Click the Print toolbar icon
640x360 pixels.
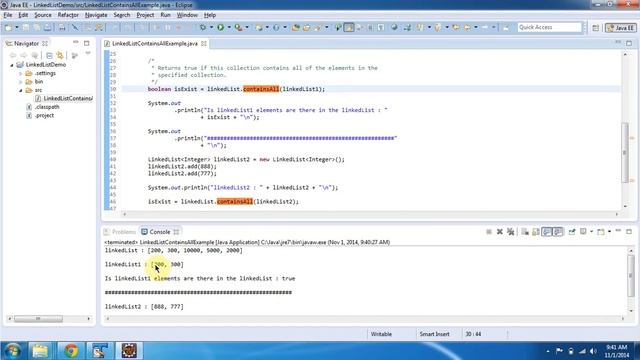(x=62, y=27)
